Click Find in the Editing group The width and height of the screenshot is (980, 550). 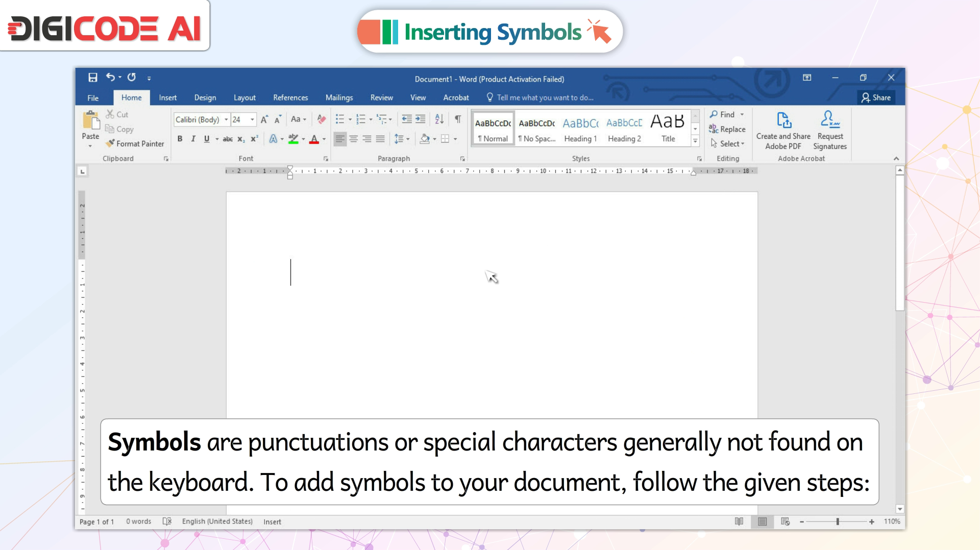(x=722, y=114)
